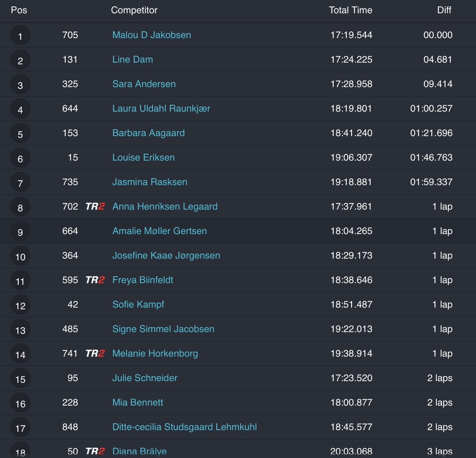
Task: Open Malou D Jakobsen's competitor page
Action: pyautogui.click(x=152, y=35)
